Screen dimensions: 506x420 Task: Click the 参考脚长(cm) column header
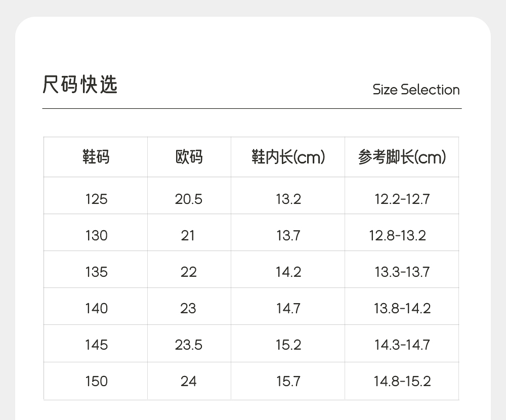[402, 157]
